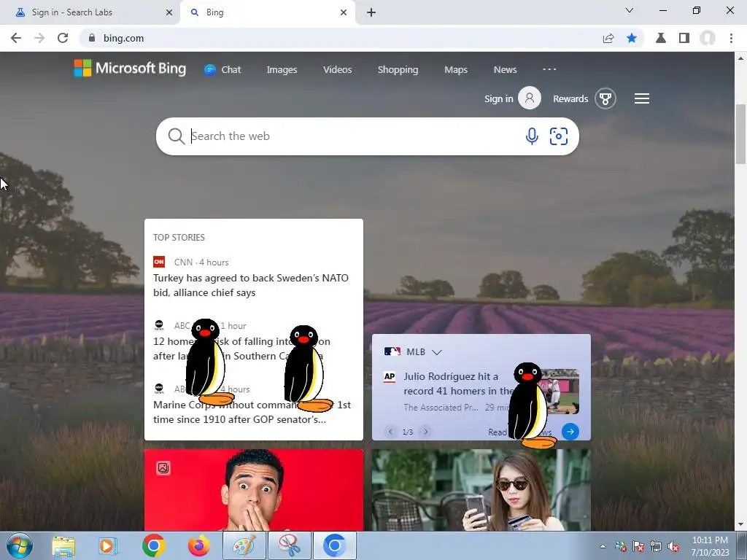Click the Sign in avatar icon
The height and width of the screenshot is (560, 747).
coord(530,98)
